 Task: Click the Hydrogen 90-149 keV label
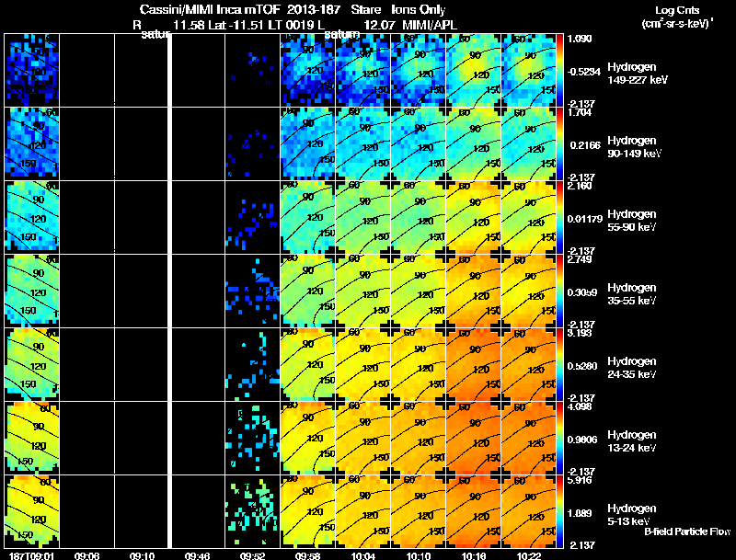[x=634, y=147]
